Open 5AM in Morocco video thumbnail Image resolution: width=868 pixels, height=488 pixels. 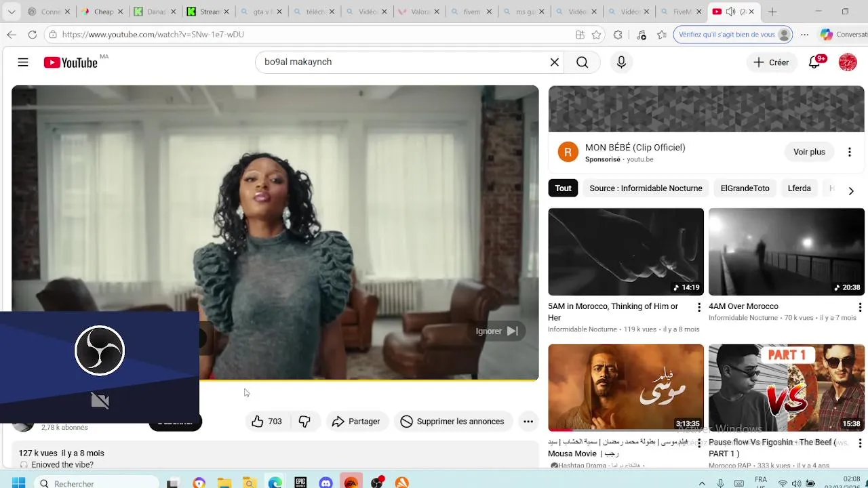626,251
